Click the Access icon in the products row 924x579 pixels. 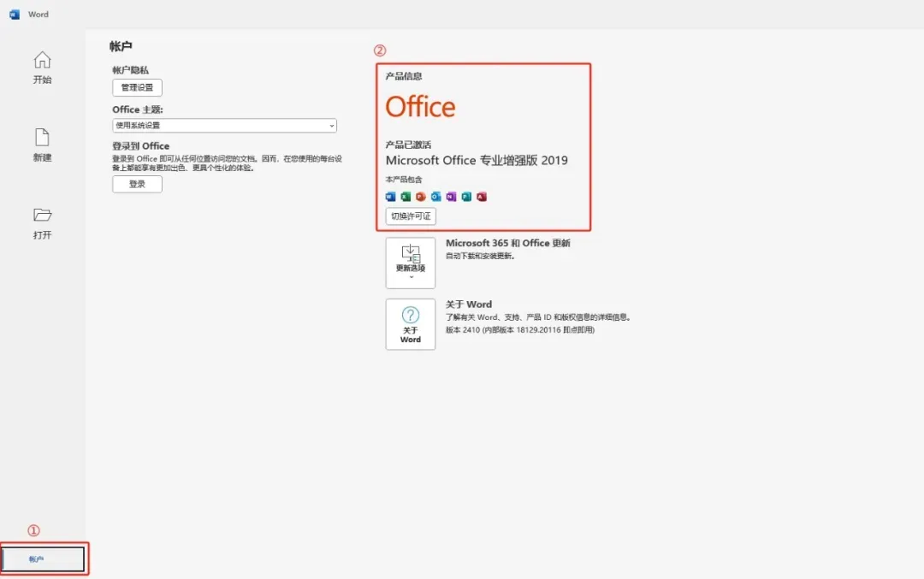pos(482,197)
